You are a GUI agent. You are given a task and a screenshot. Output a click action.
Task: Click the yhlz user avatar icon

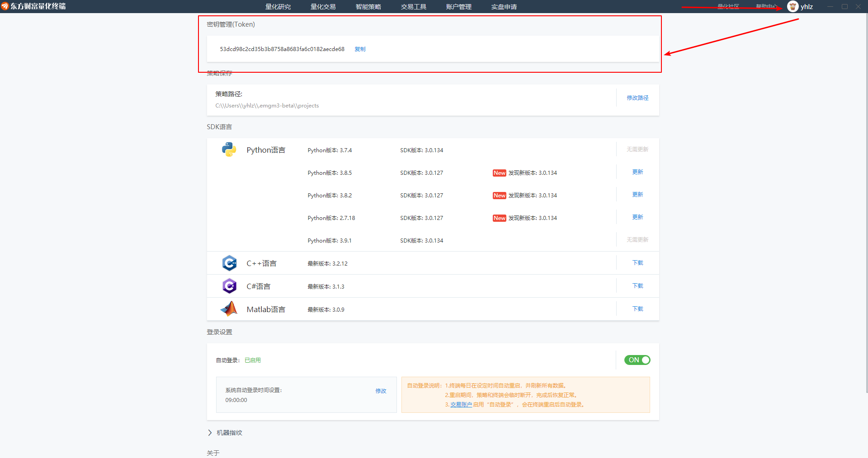coord(793,6)
